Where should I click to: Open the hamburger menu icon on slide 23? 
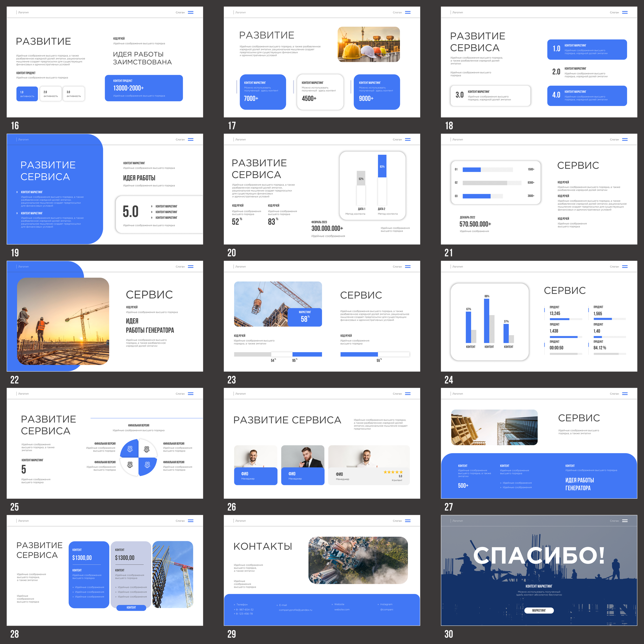(408, 267)
